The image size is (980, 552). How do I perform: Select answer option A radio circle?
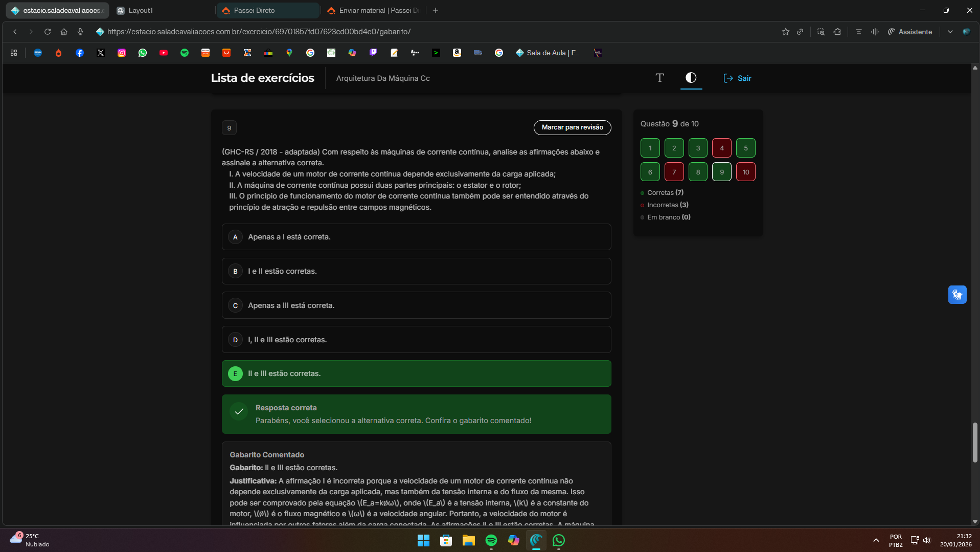pos(235,237)
